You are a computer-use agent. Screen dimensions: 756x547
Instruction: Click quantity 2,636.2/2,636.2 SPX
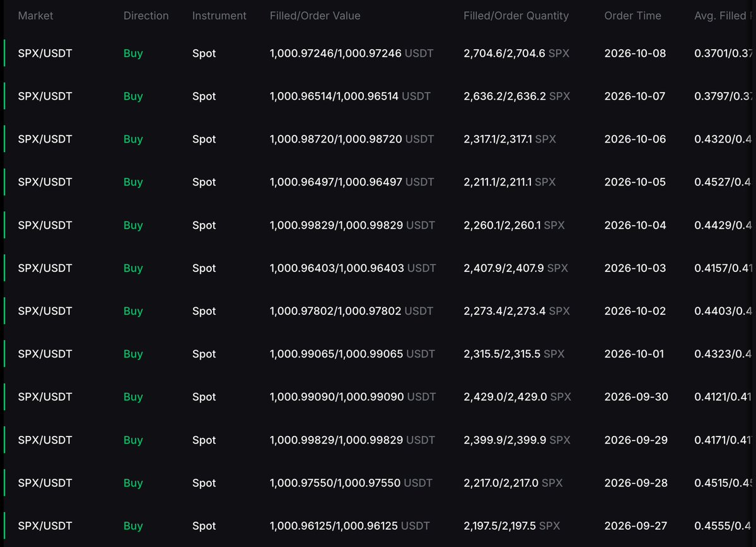pos(517,97)
